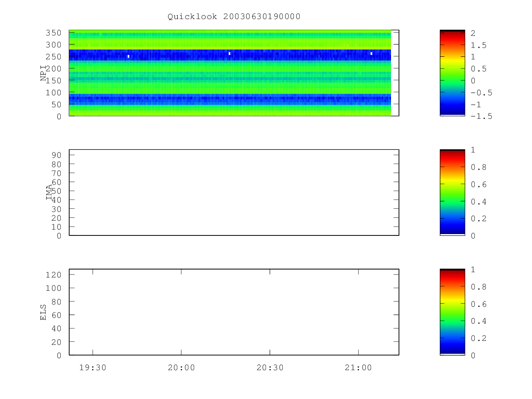Screen dimensions: 532x399
Task: Select the IMA axis label
Action: tap(49, 192)
